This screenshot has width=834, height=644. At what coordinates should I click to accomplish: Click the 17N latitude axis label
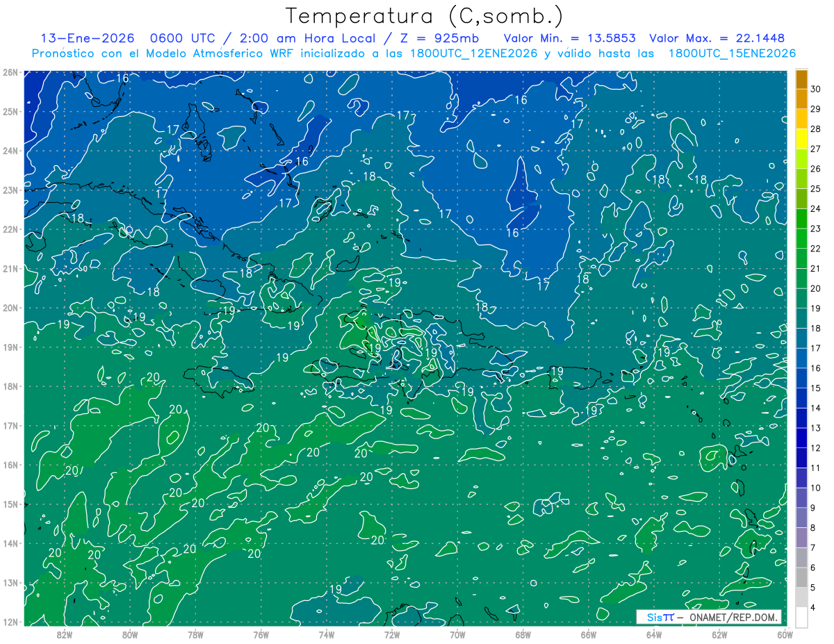pyautogui.click(x=10, y=425)
